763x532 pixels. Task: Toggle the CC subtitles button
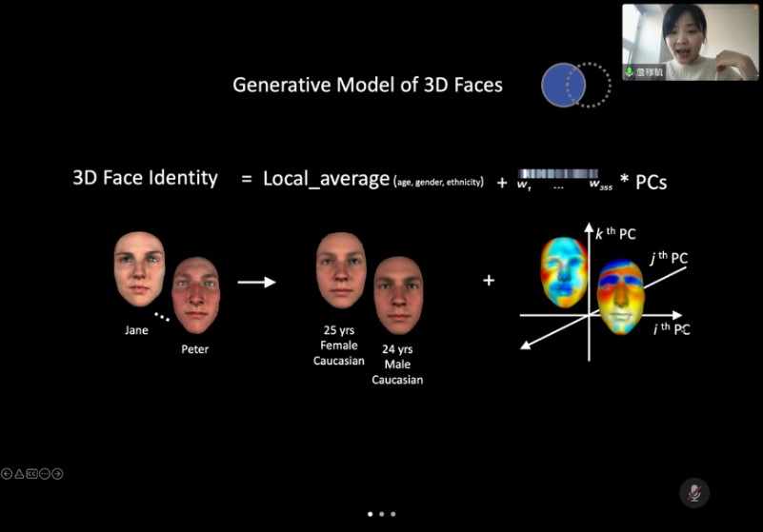[x=31, y=474]
